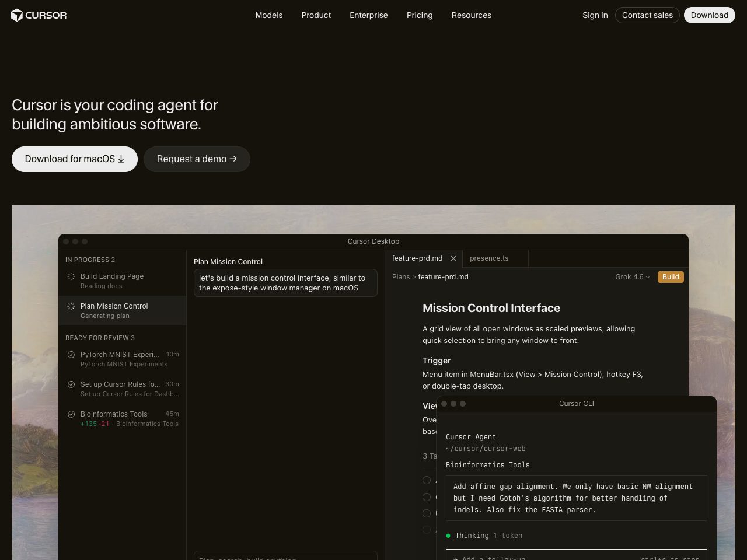
Task: Open the Enterprise menu
Action: pos(369,15)
